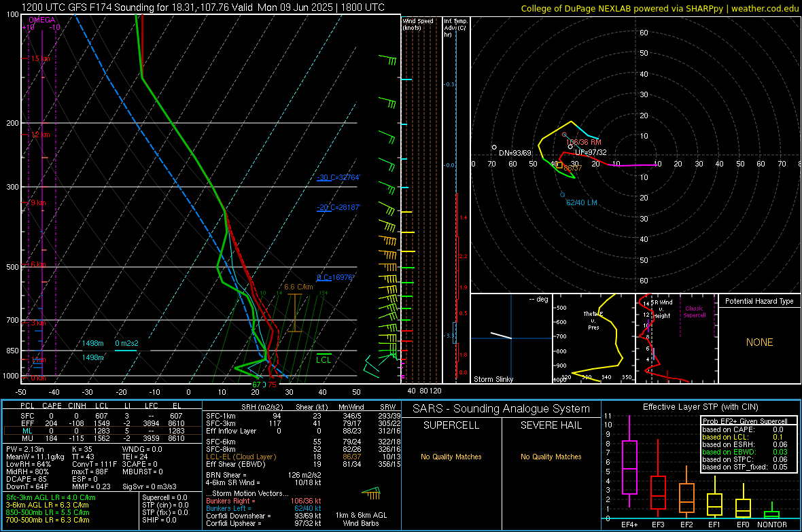Click the 'SARS - Sounding Analogue System' heading

[502, 408]
